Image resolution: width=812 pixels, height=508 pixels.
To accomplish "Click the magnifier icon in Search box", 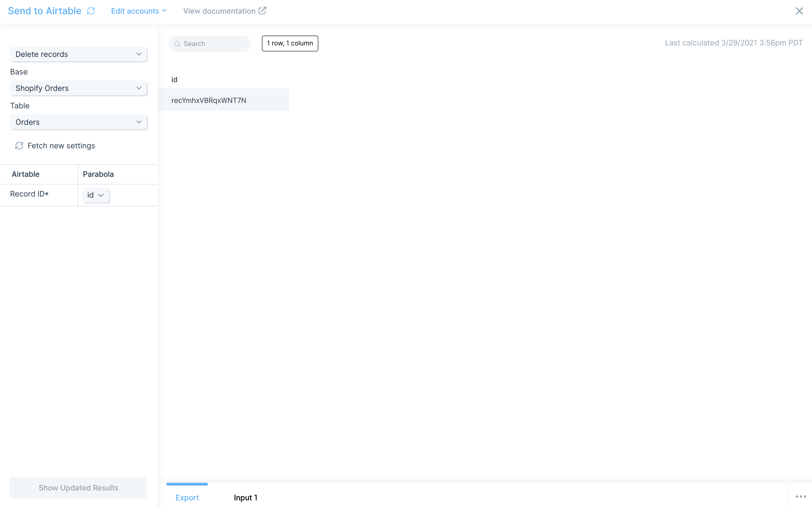I will pos(177,44).
